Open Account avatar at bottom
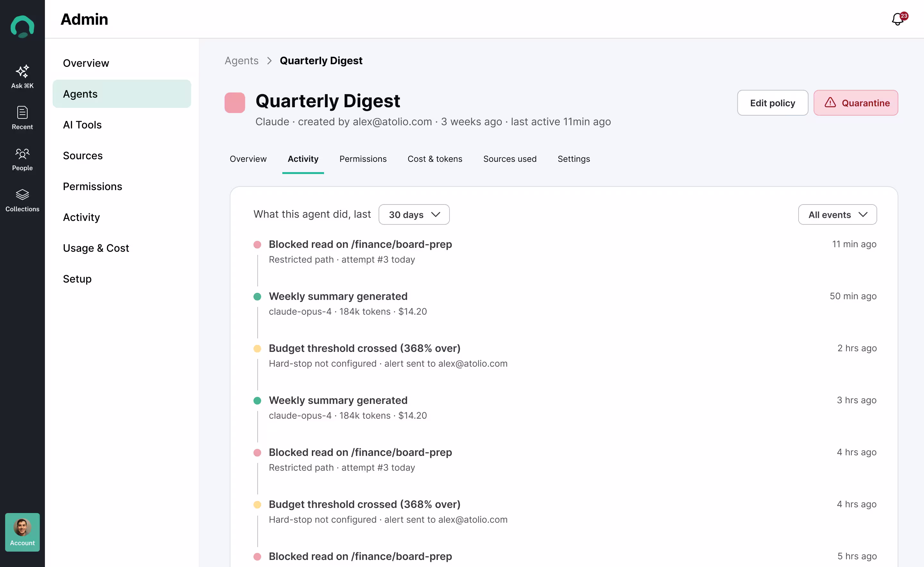 point(22,532)
